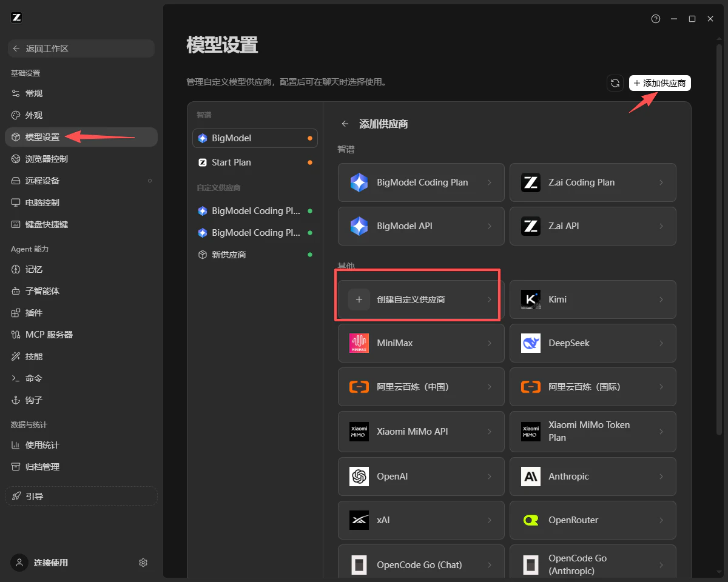Click the 技能 wand icon
Screen dimensions: 728x582
coord(16,356)
